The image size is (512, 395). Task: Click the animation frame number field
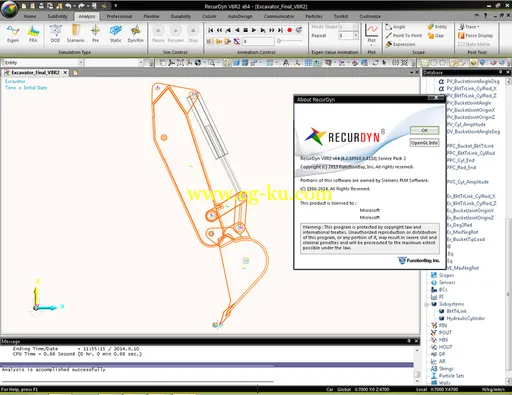(258, 41)
